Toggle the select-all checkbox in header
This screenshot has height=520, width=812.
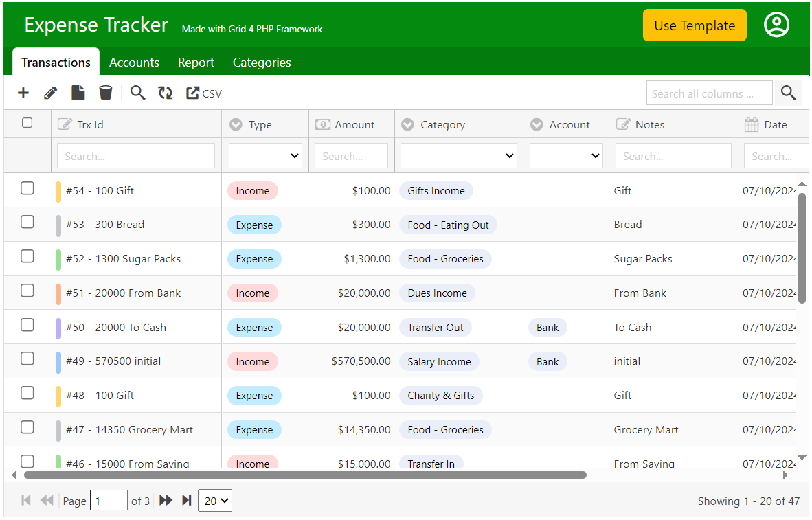pos(27,123)
